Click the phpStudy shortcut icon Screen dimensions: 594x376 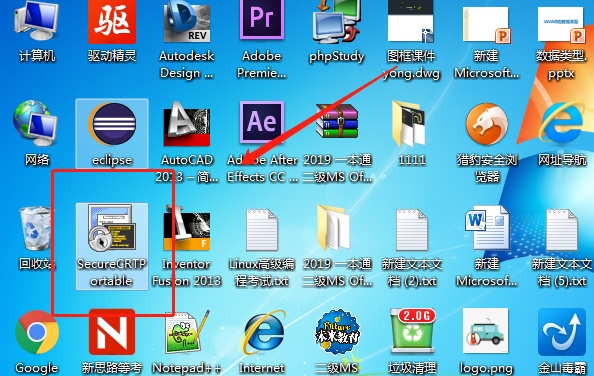pyautogui.click(x=336, y=21)
